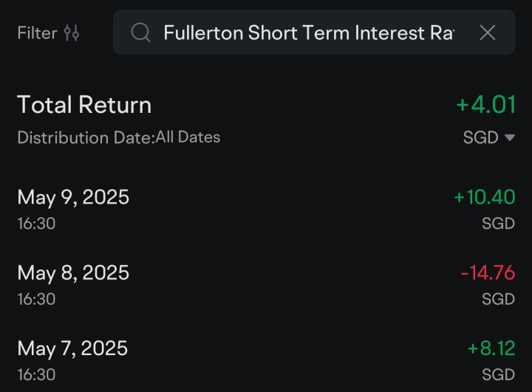
Task: Expand the SGD currency dropdown arrow
Action: point(509,137)
